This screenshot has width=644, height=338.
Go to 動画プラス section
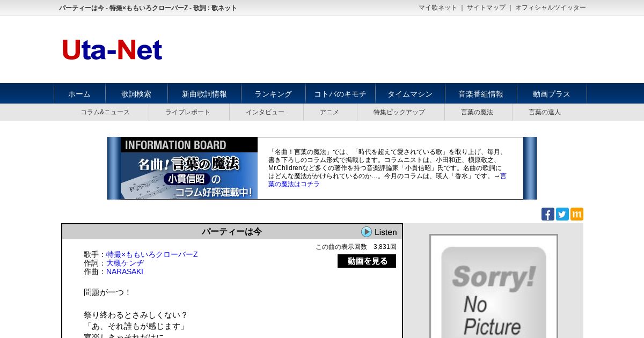(552, 94)
